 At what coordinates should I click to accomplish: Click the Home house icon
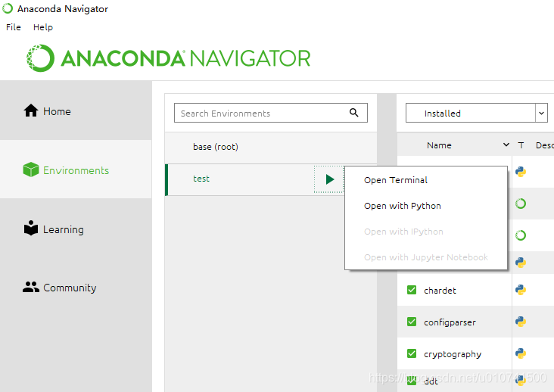pyautogui.click(x=31, y=110)
